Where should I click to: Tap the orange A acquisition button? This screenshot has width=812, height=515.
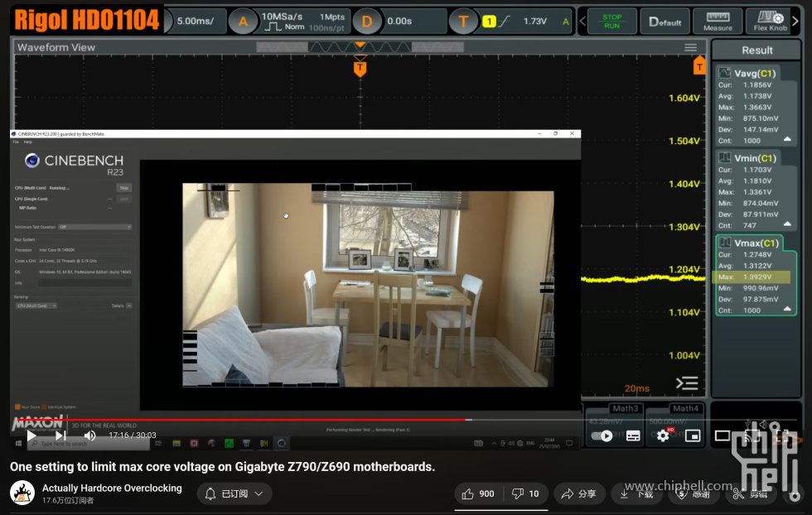pos(242,22)
